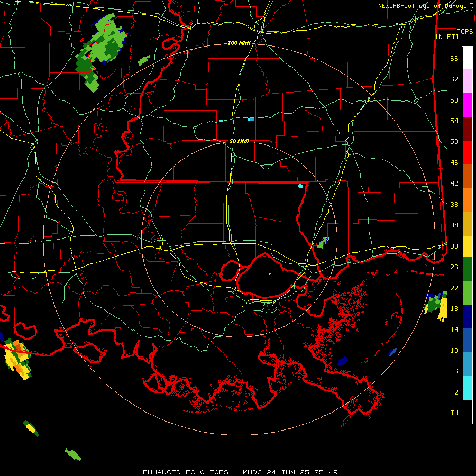476x476 pixels.
Task: Click the "14" legend value
Action: 454,329
